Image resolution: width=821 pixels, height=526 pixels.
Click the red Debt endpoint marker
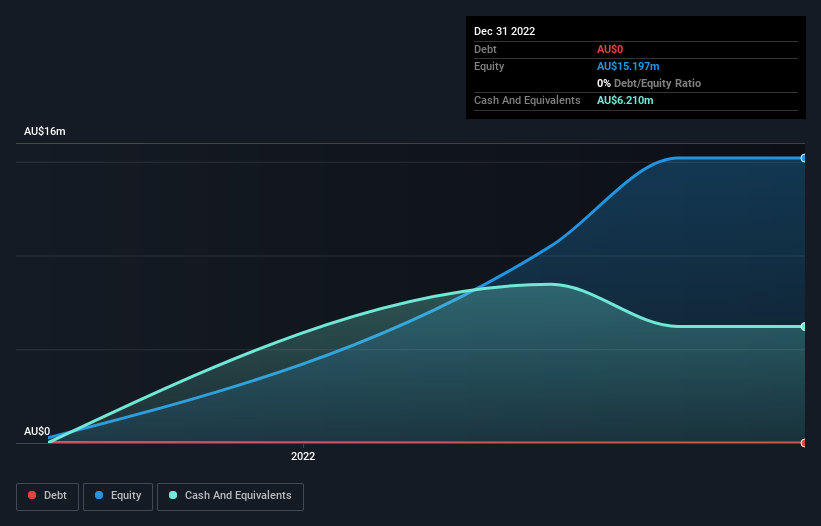[x=804, y=443]
